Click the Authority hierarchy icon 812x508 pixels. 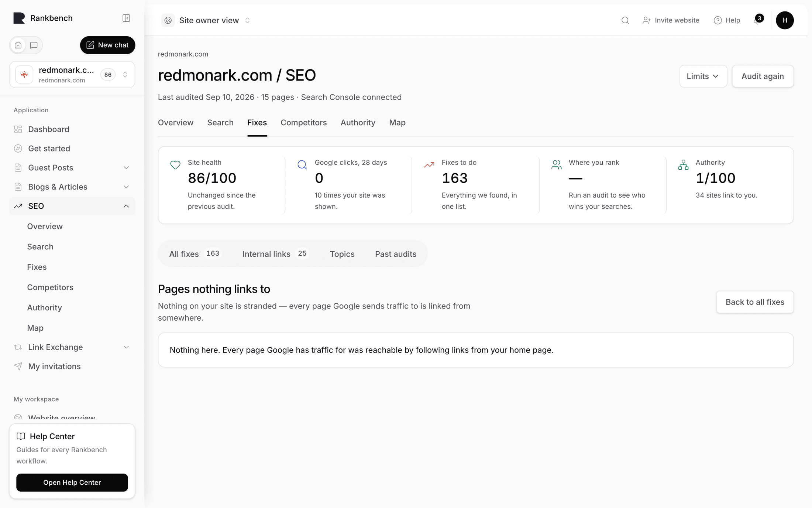pyautogui.click(x=683, y=165)
